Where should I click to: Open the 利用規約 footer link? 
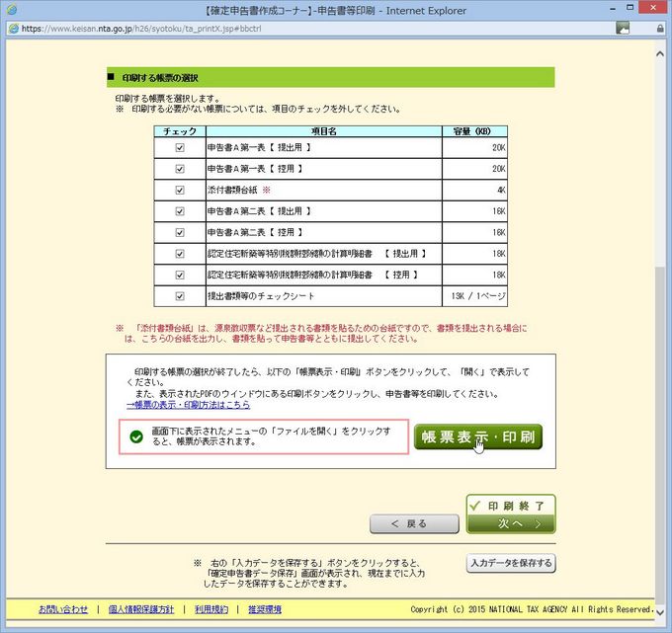tap(211, 609)
